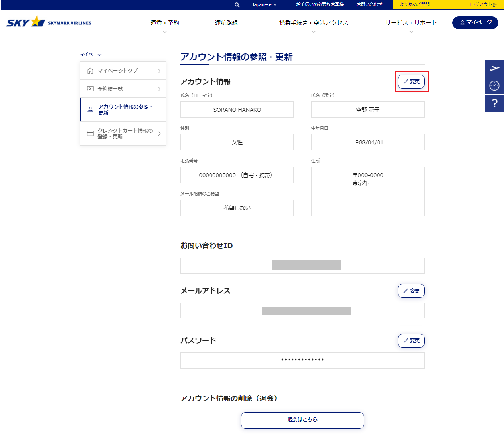Expand the サービス・サポート menu

[x=411, y=23]
